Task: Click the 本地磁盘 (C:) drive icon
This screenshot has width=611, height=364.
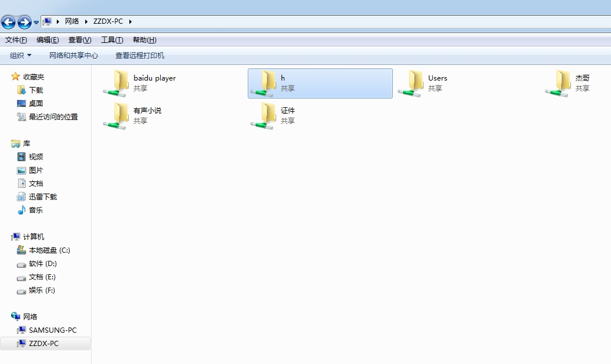Action: tap(21, 250)
